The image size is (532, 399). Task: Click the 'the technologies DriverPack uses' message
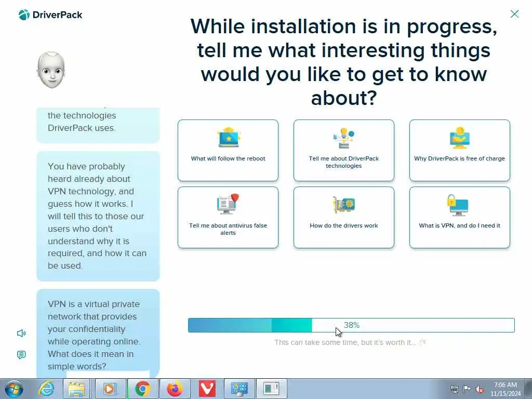(x=98, y=125)
